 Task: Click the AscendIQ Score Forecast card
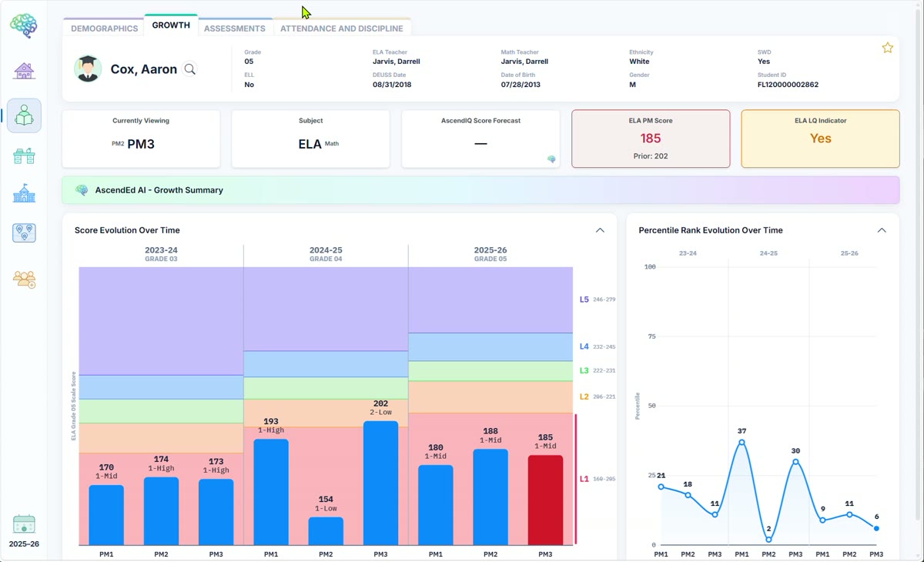pyautogui.click(x=480, y=139)
